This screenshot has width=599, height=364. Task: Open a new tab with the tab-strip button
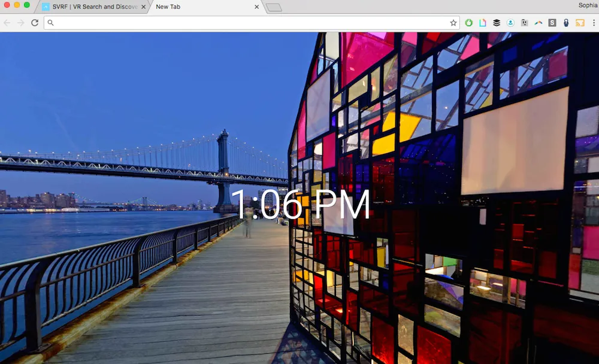point(274,7)
